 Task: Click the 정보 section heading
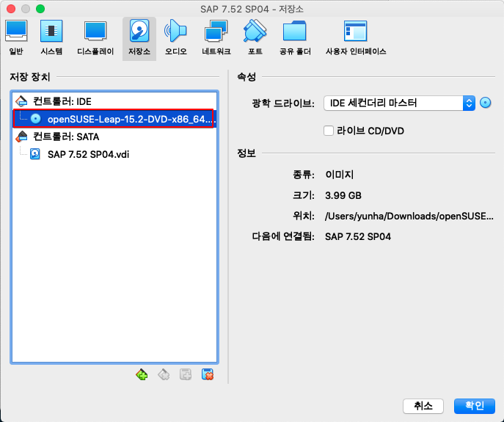point(246,153)
